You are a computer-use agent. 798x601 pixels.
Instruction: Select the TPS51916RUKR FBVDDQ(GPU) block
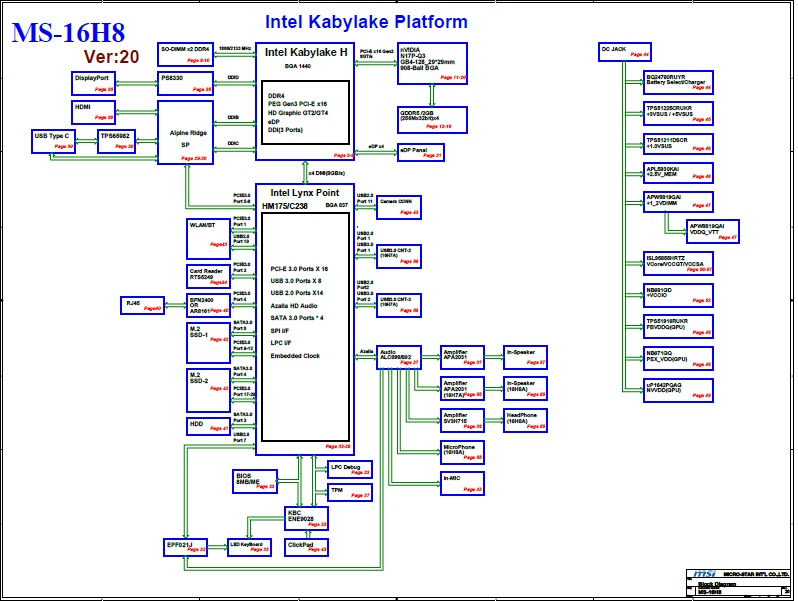[x=678, y=327]
